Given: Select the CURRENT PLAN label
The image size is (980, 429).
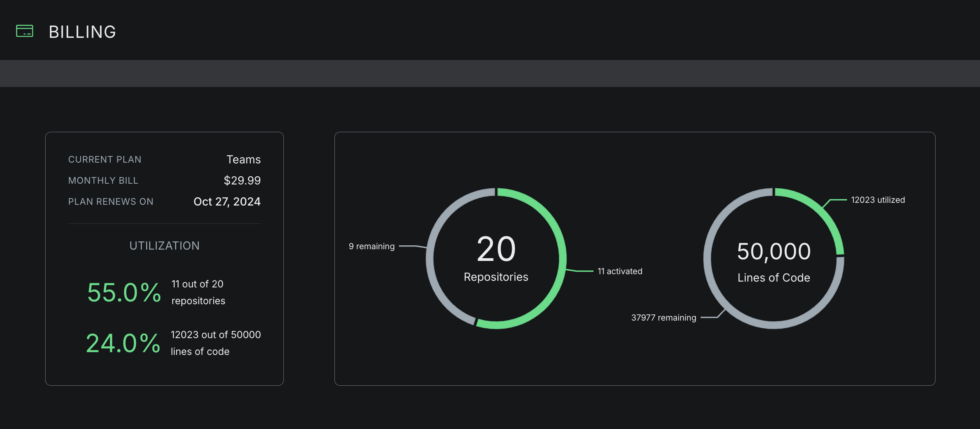Looking at the screenshot, I should pyautogui.click(x=105, y=160).
